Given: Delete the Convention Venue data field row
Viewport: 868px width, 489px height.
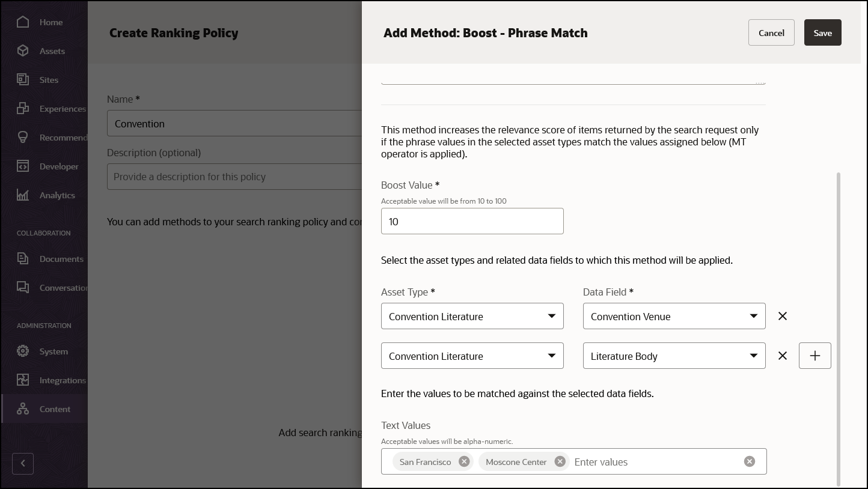Looking at the screenshot, I should (782, 316).
